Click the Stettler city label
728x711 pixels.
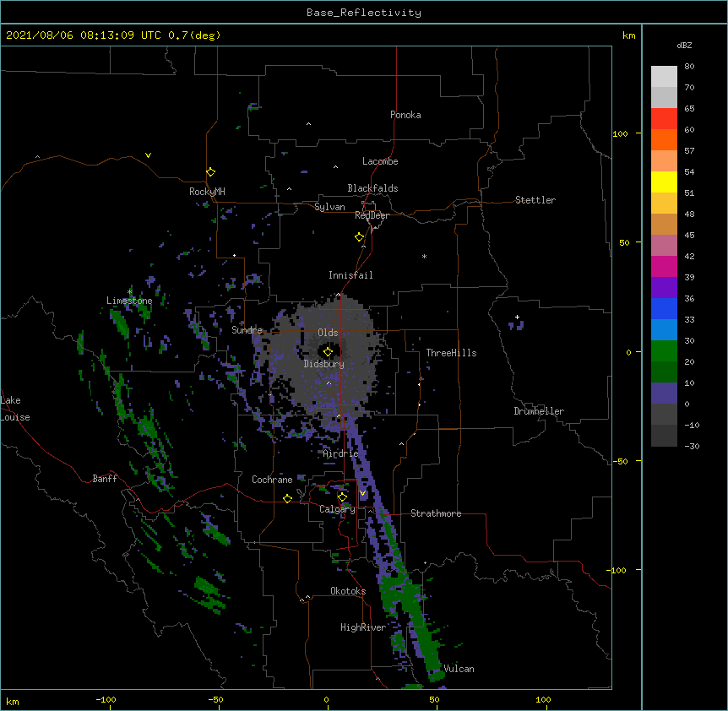pos(535,200)
